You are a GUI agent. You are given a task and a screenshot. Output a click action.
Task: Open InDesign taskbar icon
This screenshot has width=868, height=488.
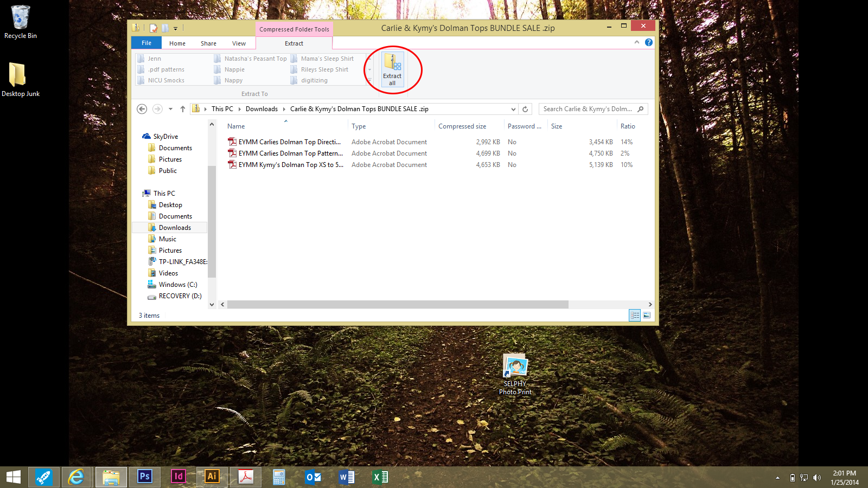tap(178, 477)
